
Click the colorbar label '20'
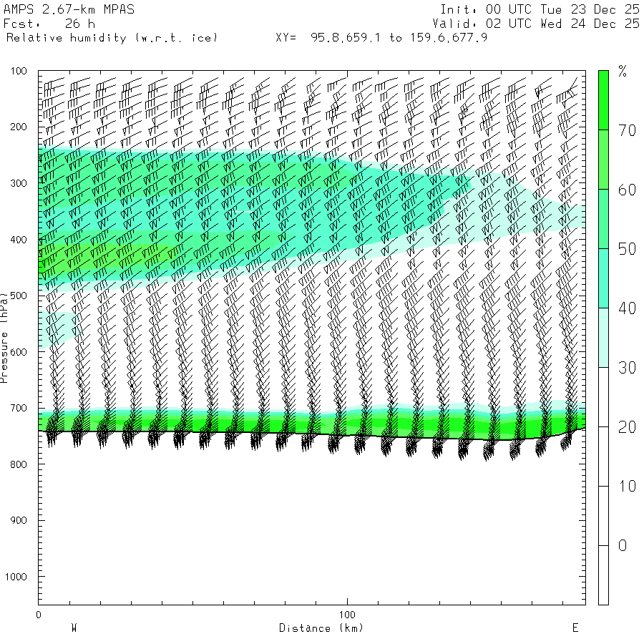coord(627,428)
